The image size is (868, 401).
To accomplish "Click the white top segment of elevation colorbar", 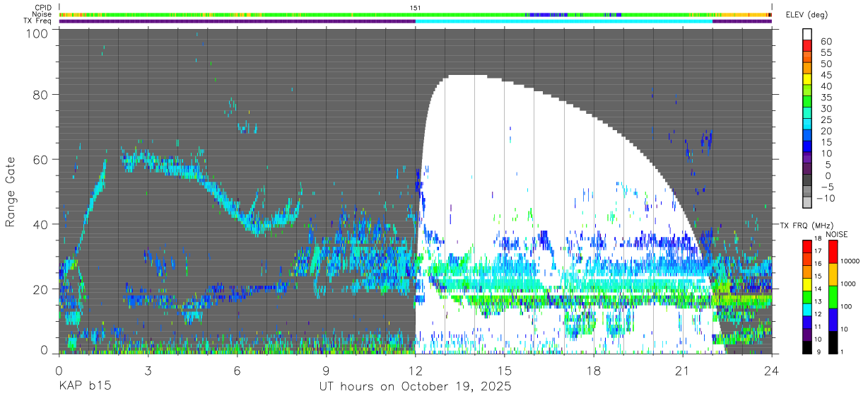I will tap(807, 34).
